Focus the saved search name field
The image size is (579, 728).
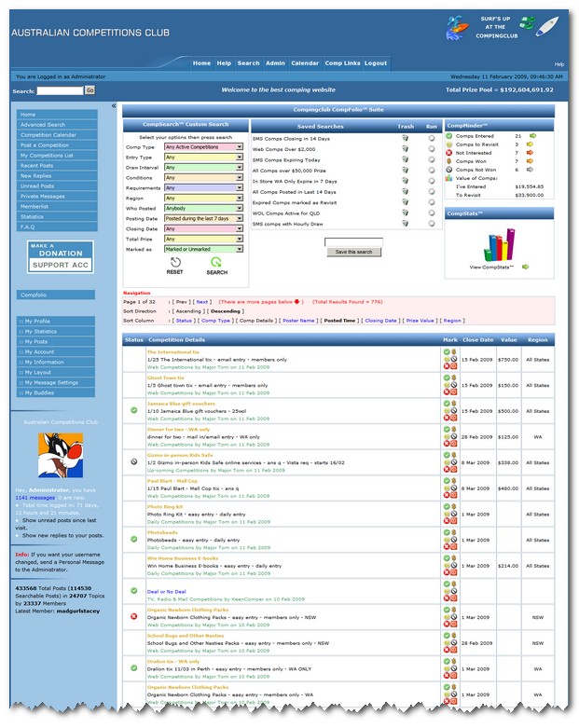[x=353, y=242]
